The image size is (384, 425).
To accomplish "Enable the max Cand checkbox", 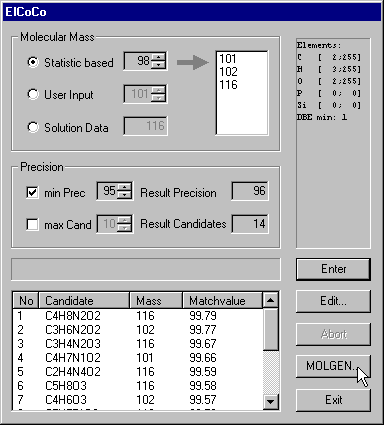I will click(x=32, y=224).
